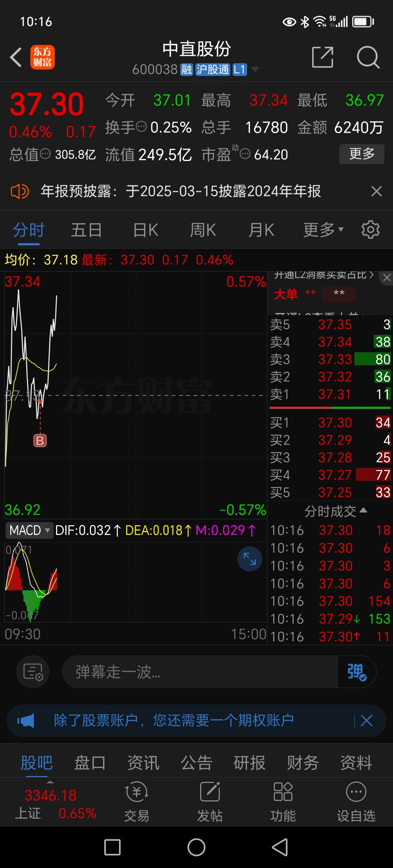This screenshot has width=393, height=868.
Task: Select the 股吧 tab
Action: (x=36, y=763)
